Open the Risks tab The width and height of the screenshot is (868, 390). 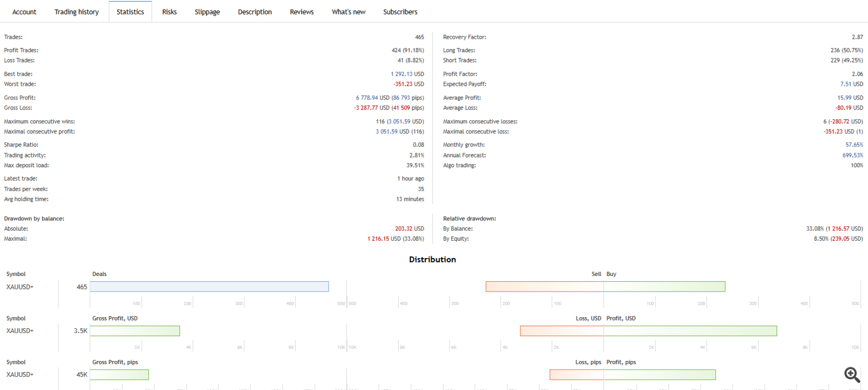pyautogui.click(x=170, y=12)
